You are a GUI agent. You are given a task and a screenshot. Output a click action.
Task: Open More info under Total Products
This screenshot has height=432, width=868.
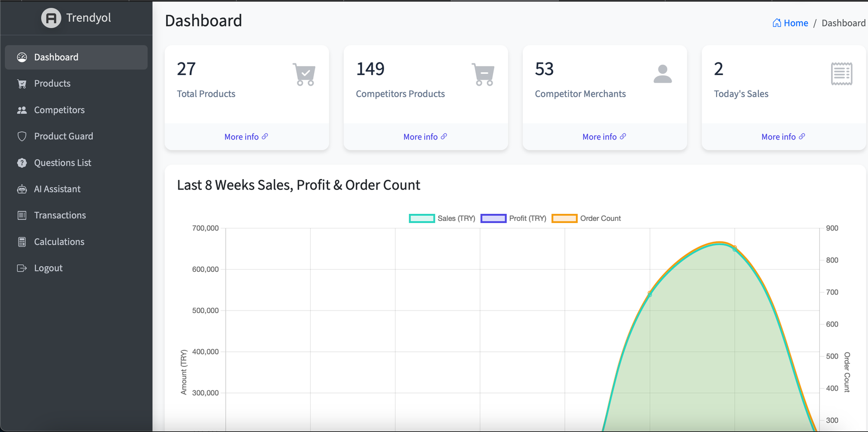(x=246, y=137)
